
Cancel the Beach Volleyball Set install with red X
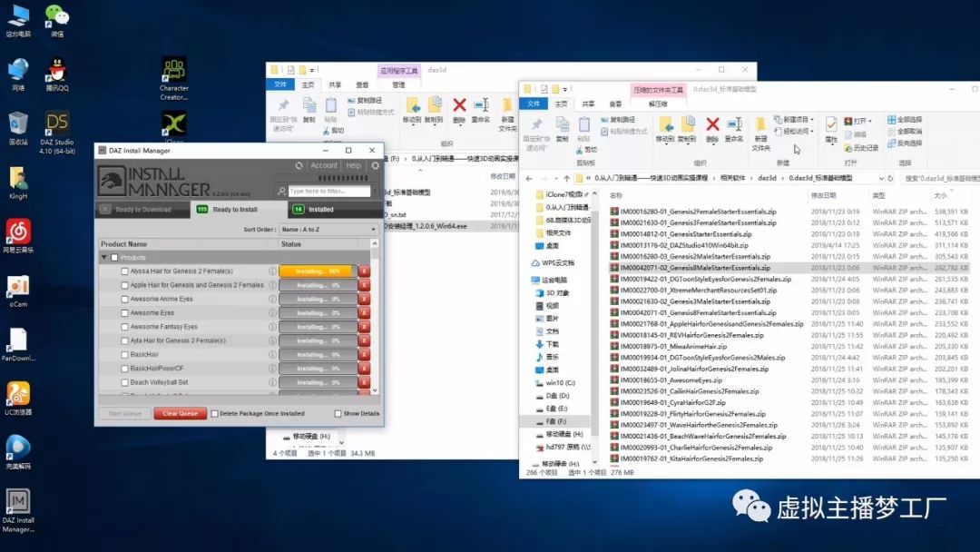(364, 382)
